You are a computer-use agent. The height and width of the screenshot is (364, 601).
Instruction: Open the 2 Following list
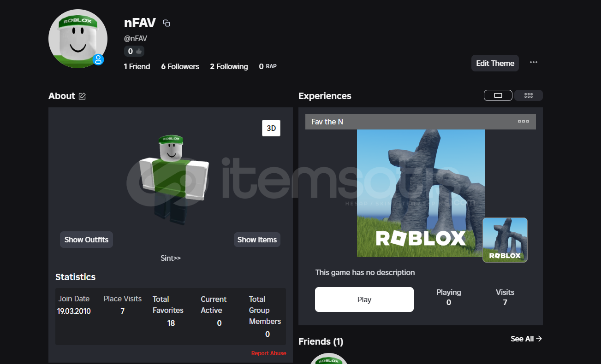[229, 66]
